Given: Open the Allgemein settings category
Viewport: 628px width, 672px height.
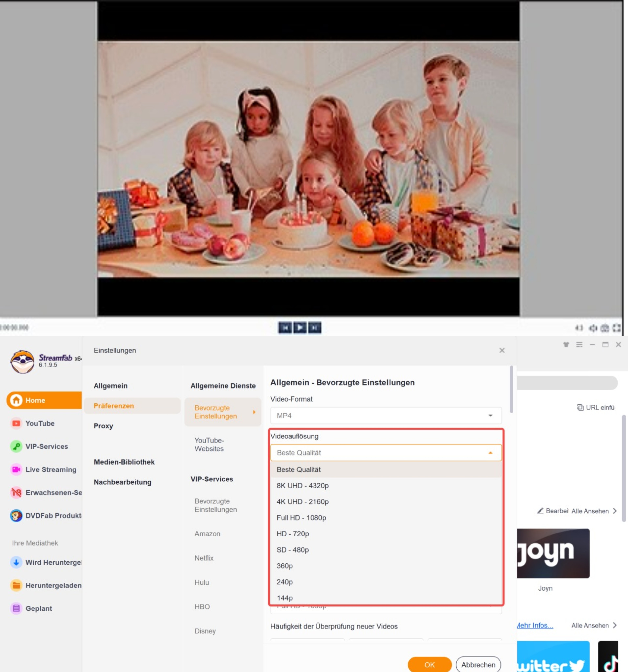Looking at the screenshot, I should [x=111, y=386].
